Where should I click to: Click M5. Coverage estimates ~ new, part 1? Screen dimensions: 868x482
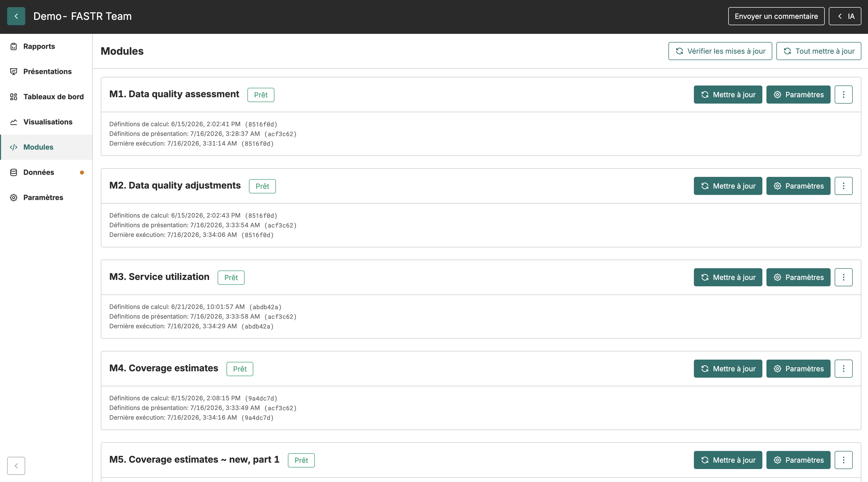coord(194,459)
